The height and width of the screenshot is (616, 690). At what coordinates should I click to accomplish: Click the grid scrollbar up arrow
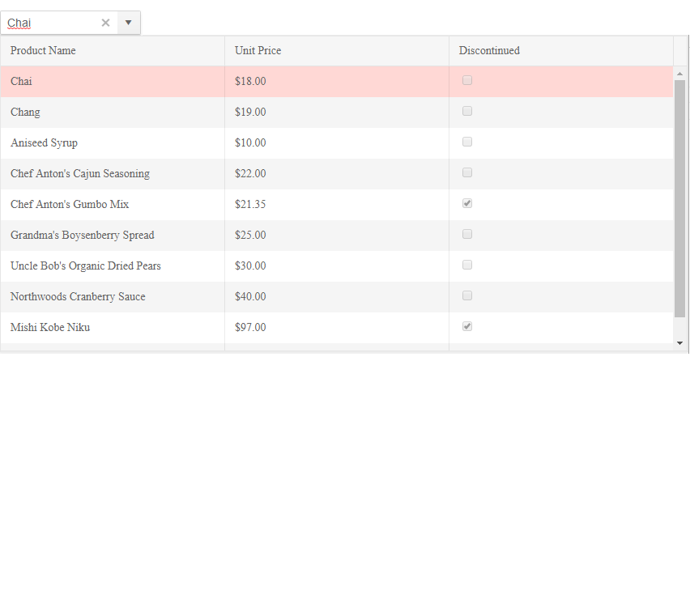680,74
